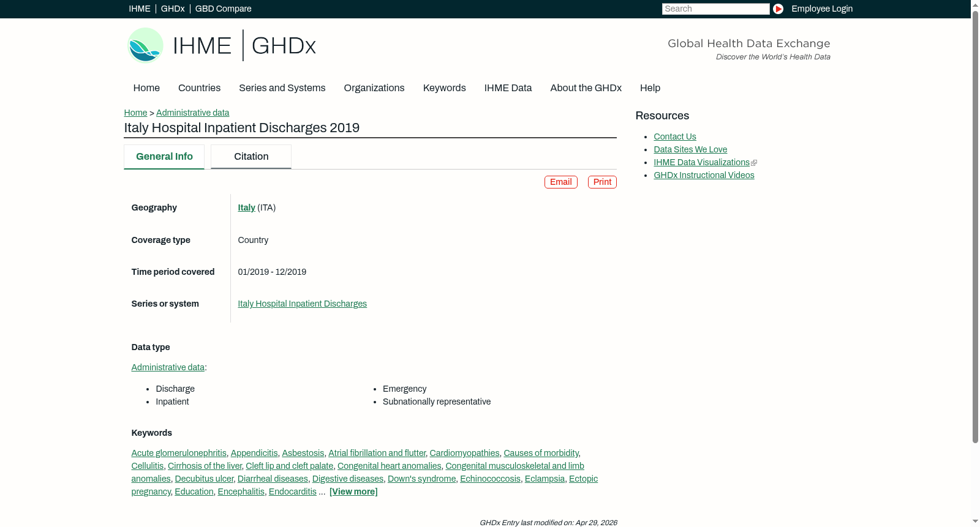Open Diarrheal diseases keyword link
Viewport: 980px width, 527px height.
(273, 479)
